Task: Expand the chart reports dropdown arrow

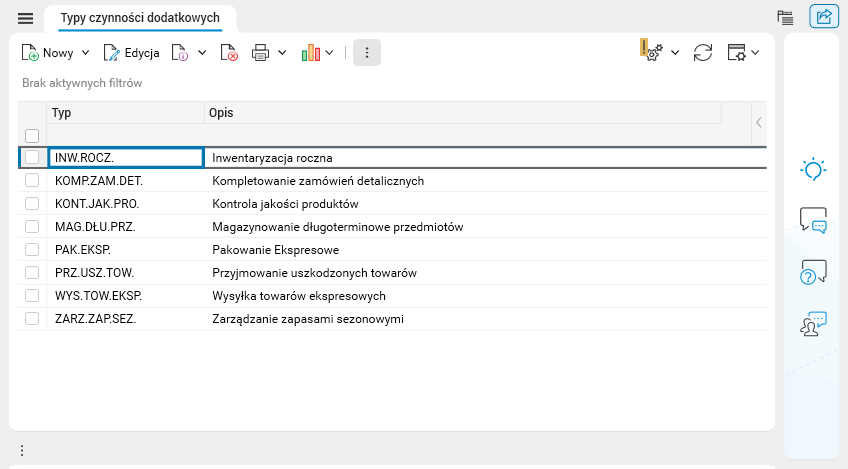Action: (329, 53)
